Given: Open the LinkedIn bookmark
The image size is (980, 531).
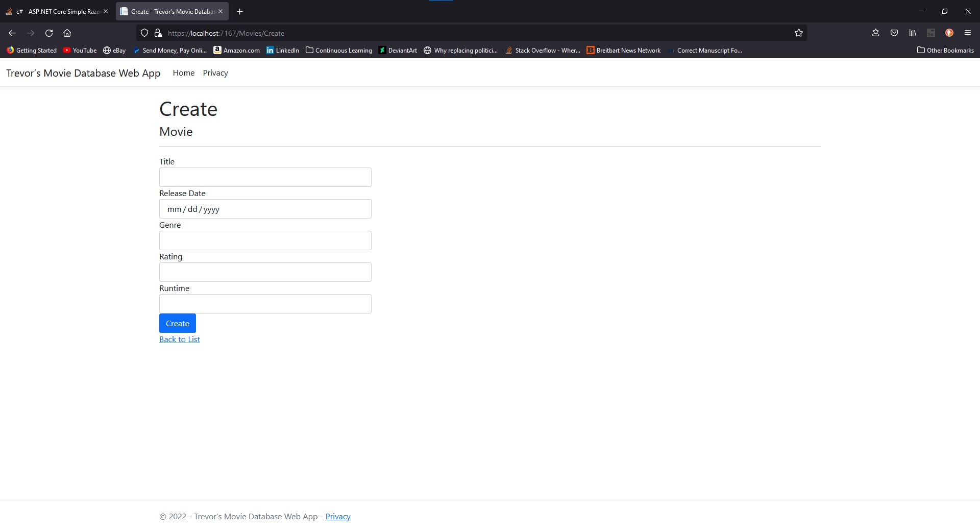Looking at the screenshot, I should point(282,51).
